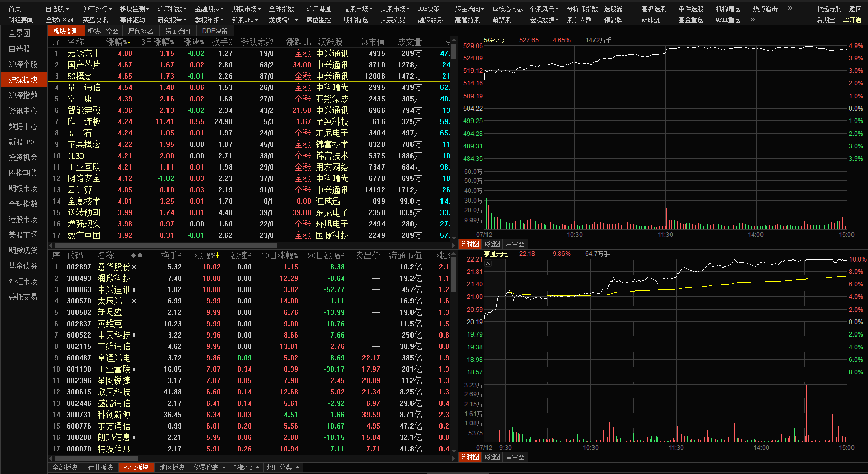Image resolution: width=868 pixels, height=474 pixels.
Task: Open the 选股器 tool
Action: (614, 9)
